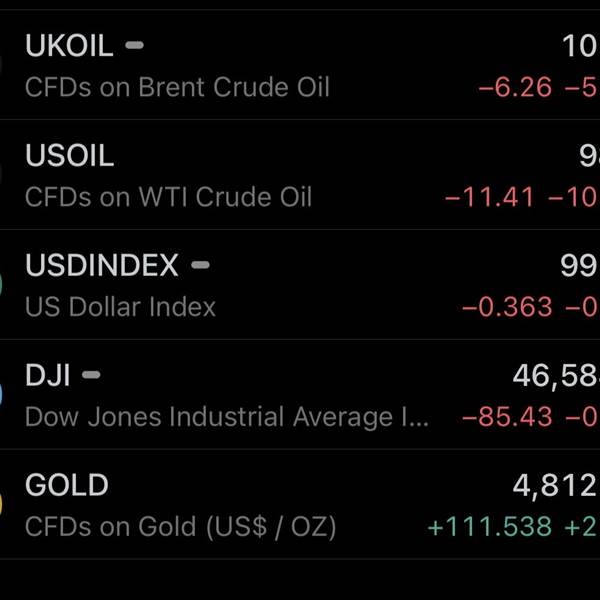Tap USOIL's red −11.41 change value
Image resolution: width=600 pixels, height=600 pixels.
tap(489, 198)
